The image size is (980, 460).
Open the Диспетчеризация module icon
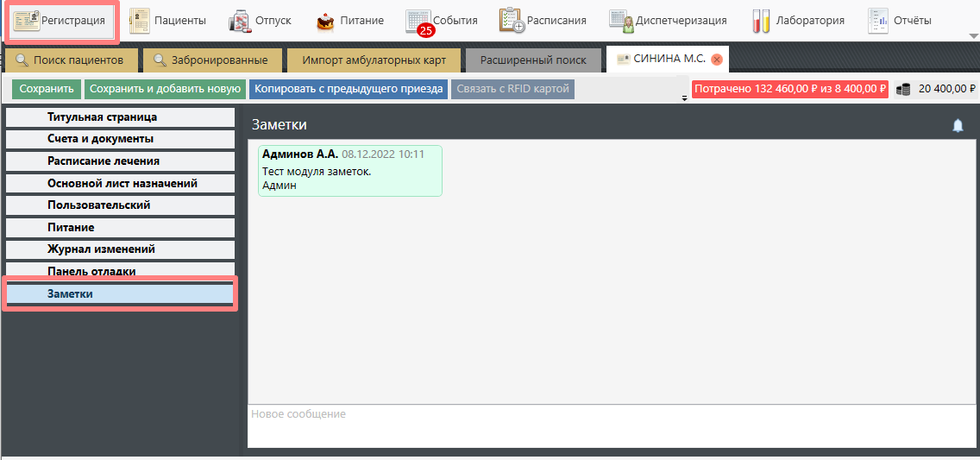pos(621,20)
